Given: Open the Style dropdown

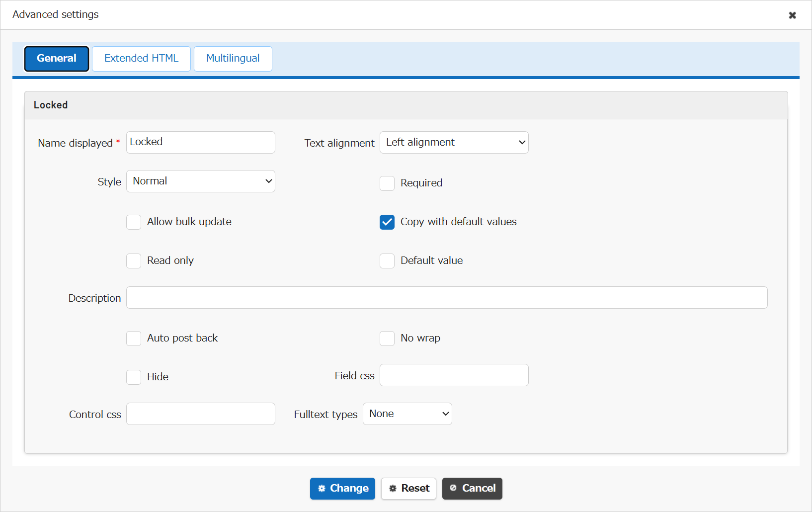Looking at the screenshot, I should coord(201,181).
